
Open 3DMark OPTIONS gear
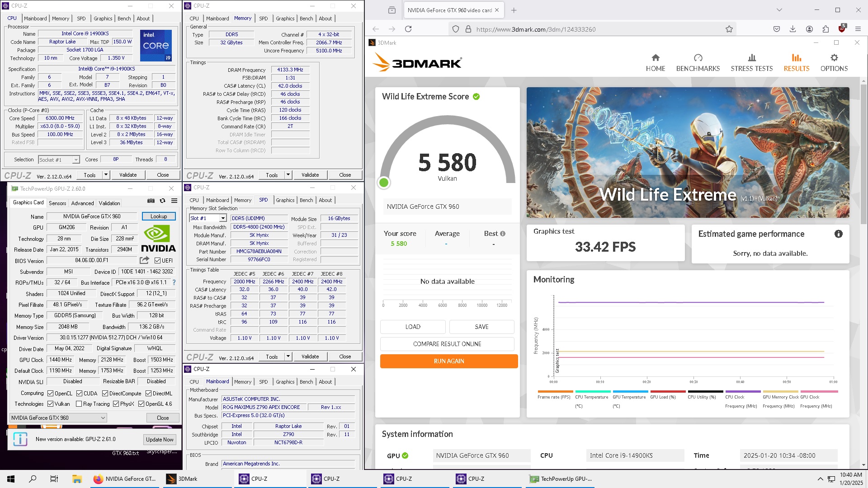834,63
